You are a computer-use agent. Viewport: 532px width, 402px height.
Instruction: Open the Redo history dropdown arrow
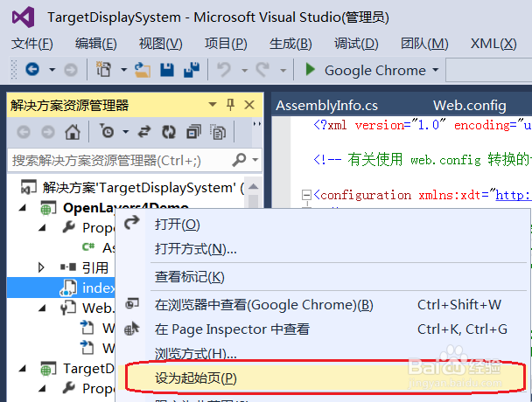[x=283, y=71]
